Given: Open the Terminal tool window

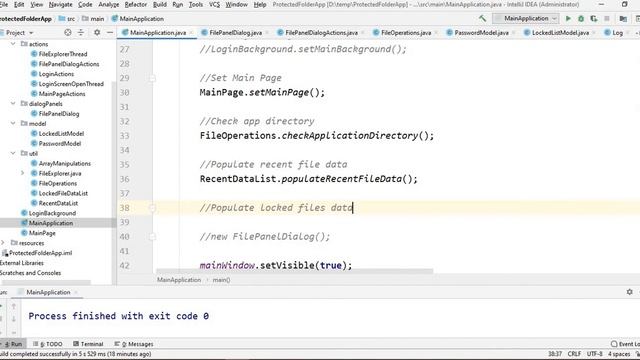Looking at the screenshot, I should tap(88, 344).
